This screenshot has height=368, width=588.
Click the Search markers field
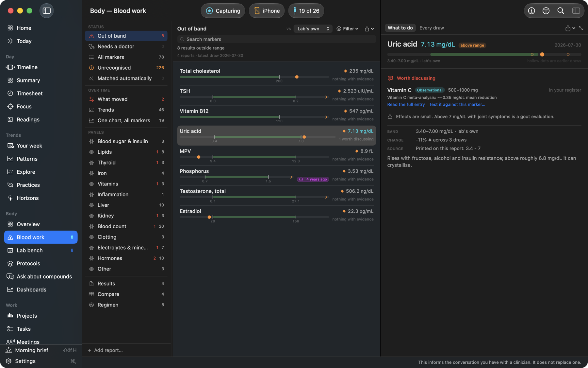276,39
